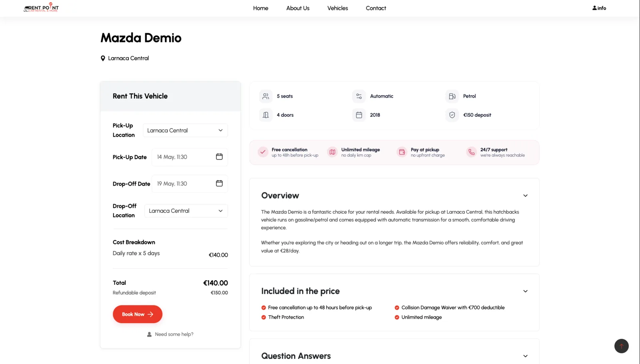The image size is (640, 364).
Task: Click the Rent Point logo
Action: tap(41, 8)
